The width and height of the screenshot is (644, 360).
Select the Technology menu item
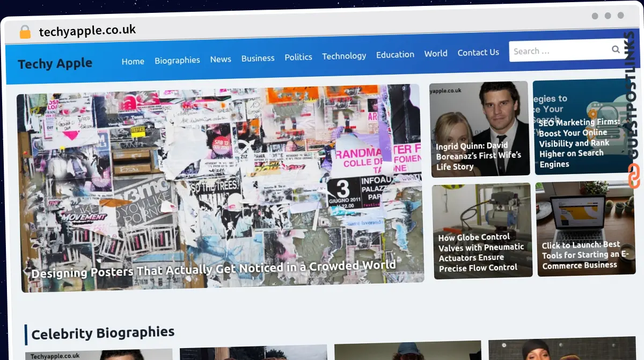pyautogui.click(x=344, y=56)
